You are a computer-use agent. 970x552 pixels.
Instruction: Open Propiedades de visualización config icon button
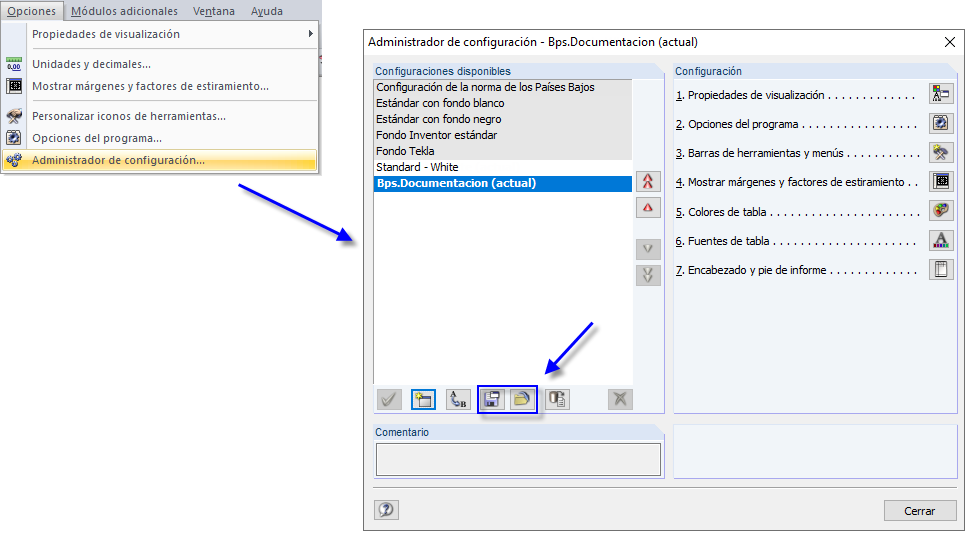(x=941, y=93)
